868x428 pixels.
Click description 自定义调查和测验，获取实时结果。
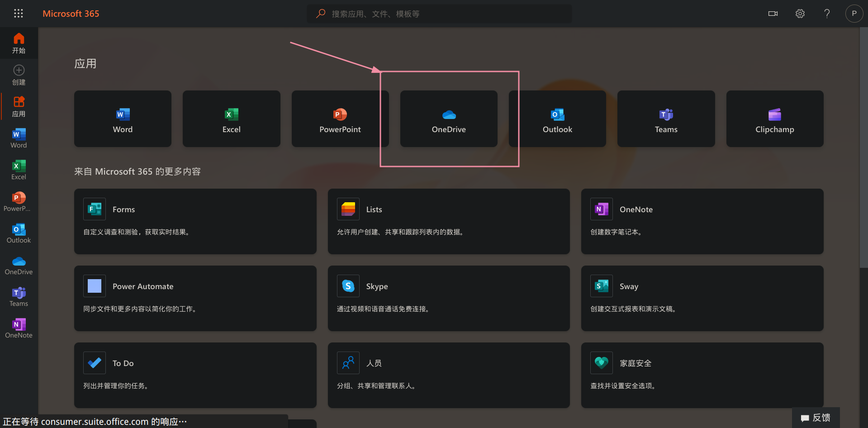pyautogui.click(x=138, y=232)
